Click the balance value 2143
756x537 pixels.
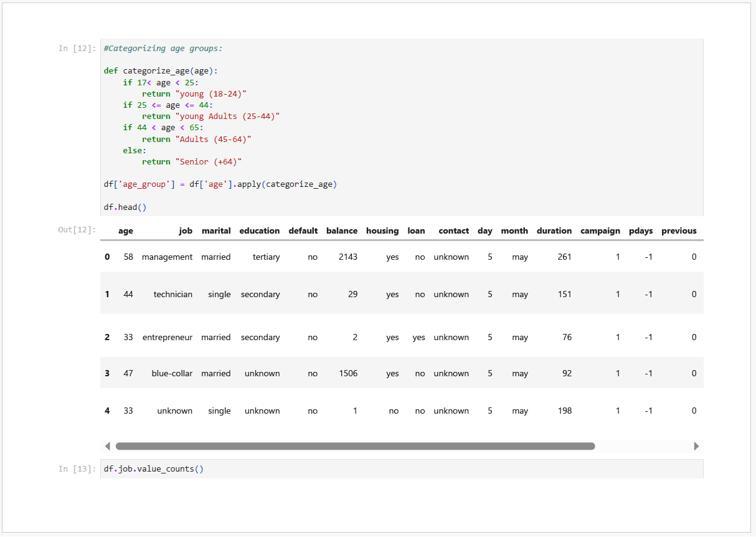[x=348, y=257]
